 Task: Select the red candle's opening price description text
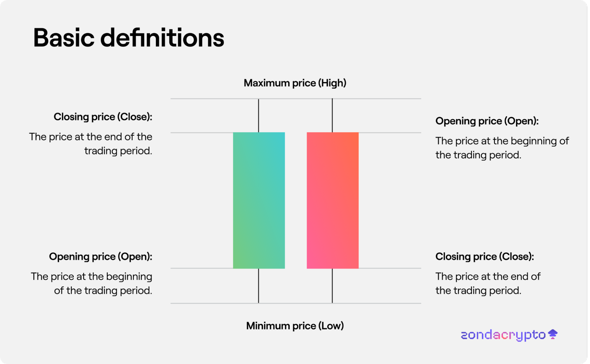click(502, 148)
